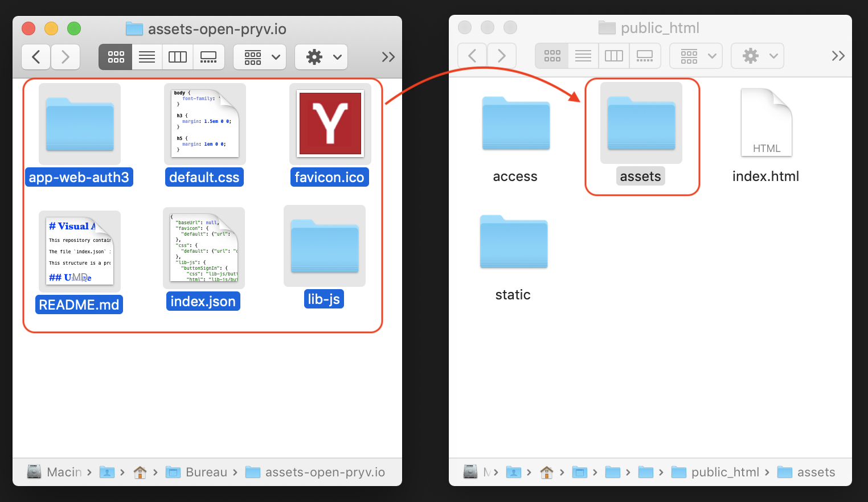Open the static folder

tap(514, 242)
